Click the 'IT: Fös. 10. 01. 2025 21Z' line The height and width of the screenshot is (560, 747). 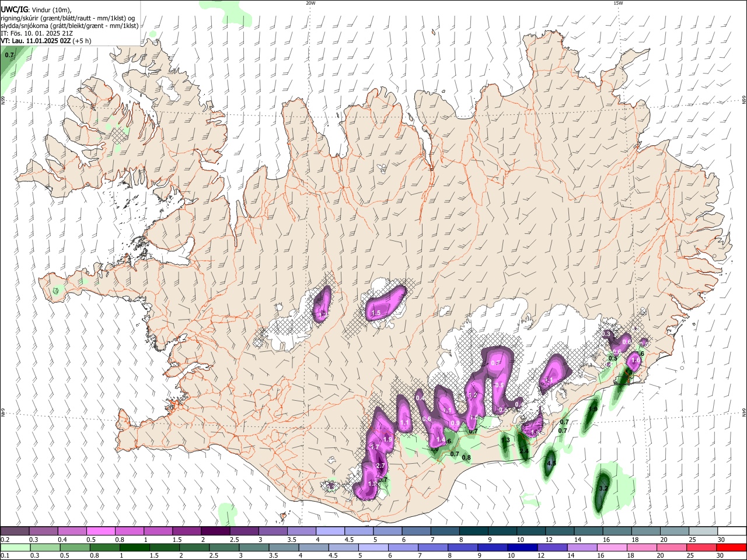[x=37, y=33]
